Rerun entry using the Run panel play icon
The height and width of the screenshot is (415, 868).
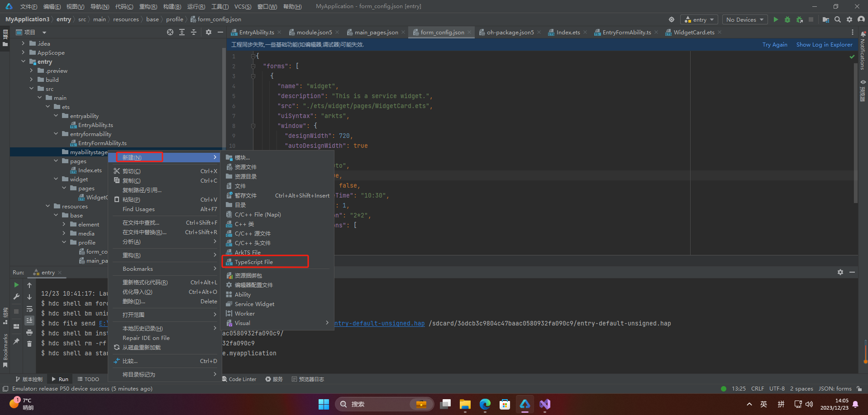[x=16, y=285]
